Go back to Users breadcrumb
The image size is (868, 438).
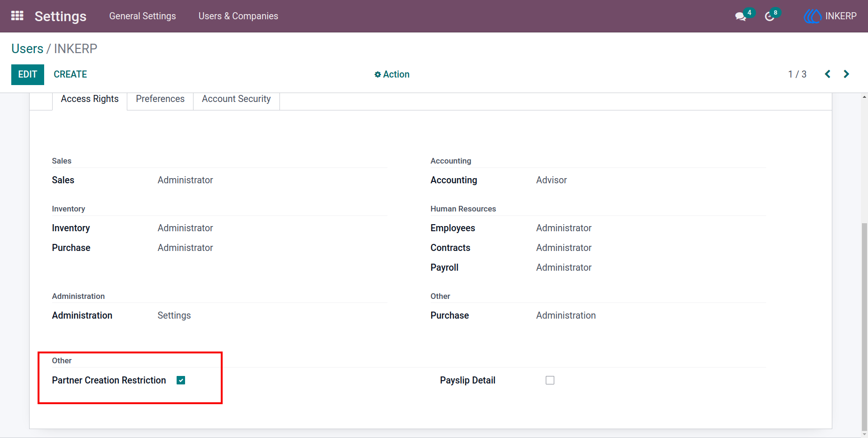click(27, 49)
